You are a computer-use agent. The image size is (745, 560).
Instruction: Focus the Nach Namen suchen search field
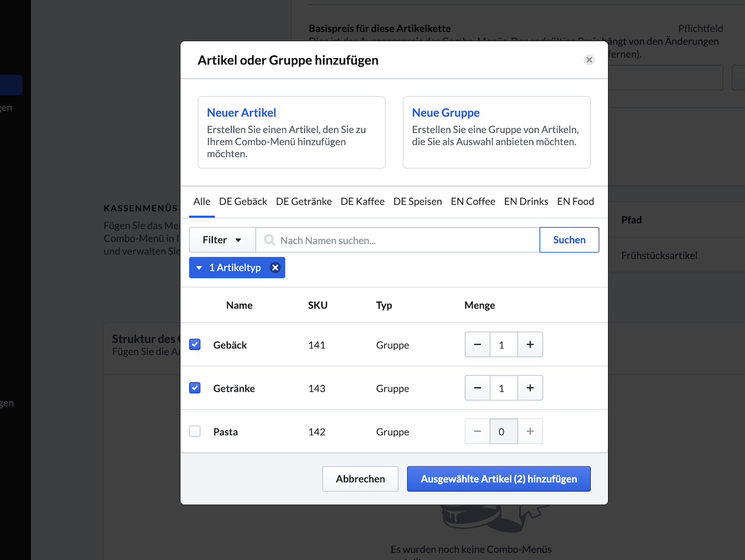pos(398,240)
